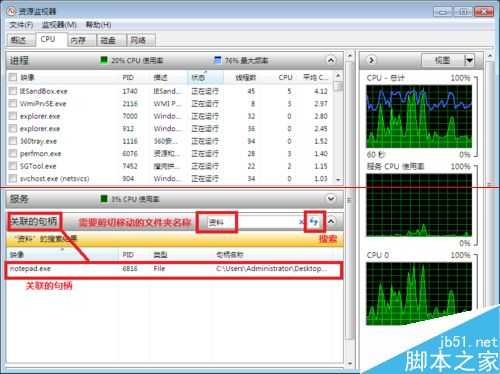Viewport: 500px width, 374px height.
Task: Collapse the 进程 section with its chevron
Action: (x=331, y=60)
